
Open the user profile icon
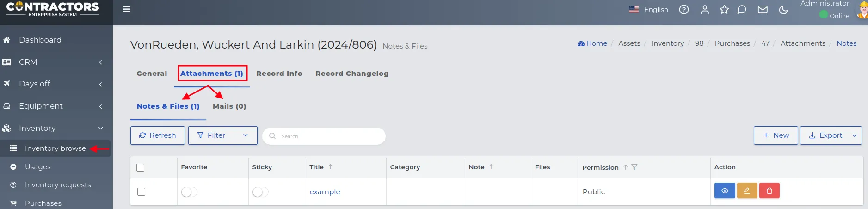(704, 10)
